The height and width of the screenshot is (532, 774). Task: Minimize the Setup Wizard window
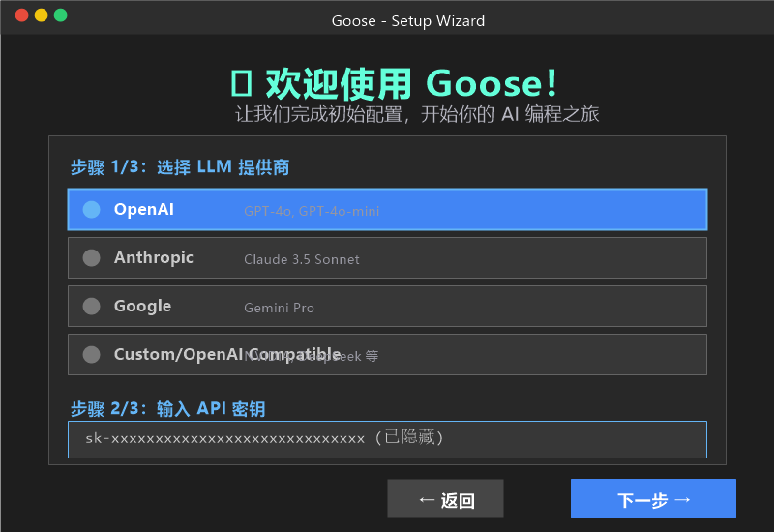41,15
